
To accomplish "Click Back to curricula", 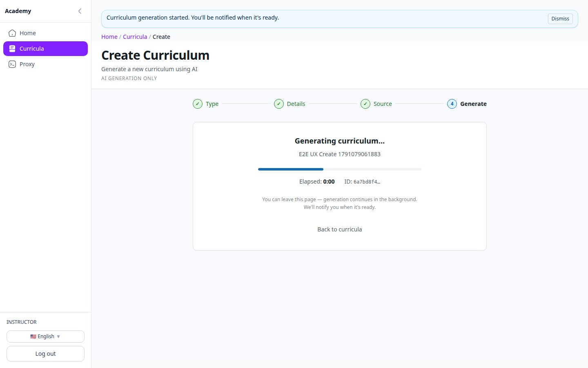I will coord(340,229).
